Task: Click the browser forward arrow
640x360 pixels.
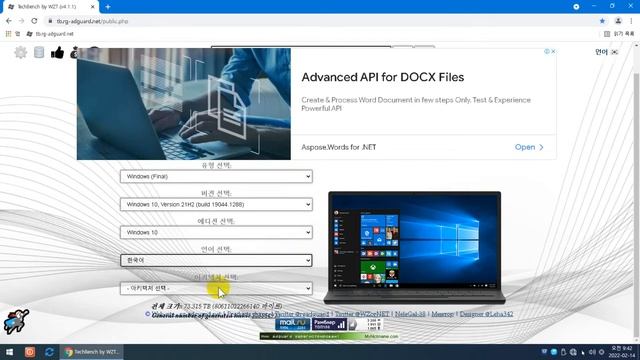Action: (x=21, y=21)
